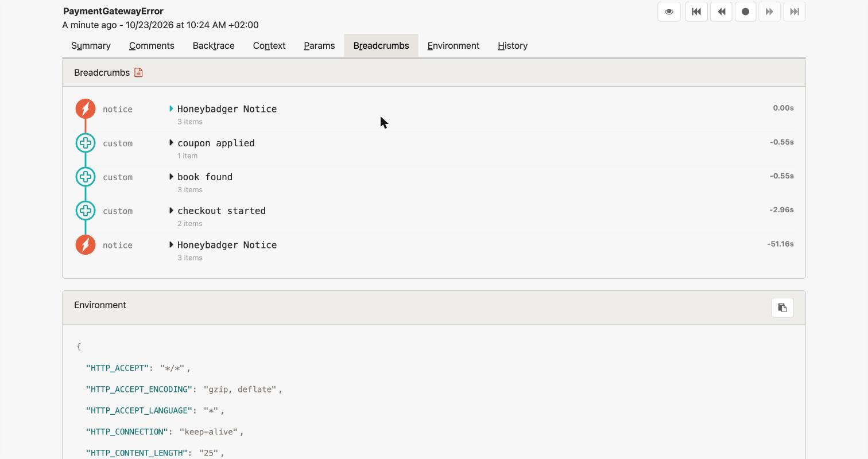The height and width of the screenshot is (459, 868).
Task: Click the eye watch icon button
Action: click(x=669, y=11)
